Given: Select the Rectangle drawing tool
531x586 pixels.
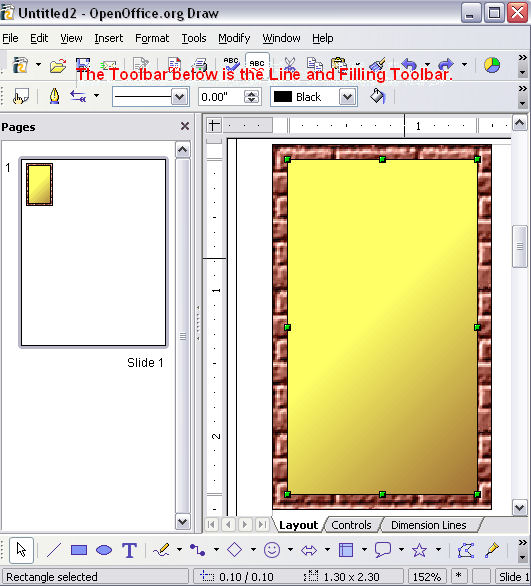Looking at the screenshot, I should point(79,550).
